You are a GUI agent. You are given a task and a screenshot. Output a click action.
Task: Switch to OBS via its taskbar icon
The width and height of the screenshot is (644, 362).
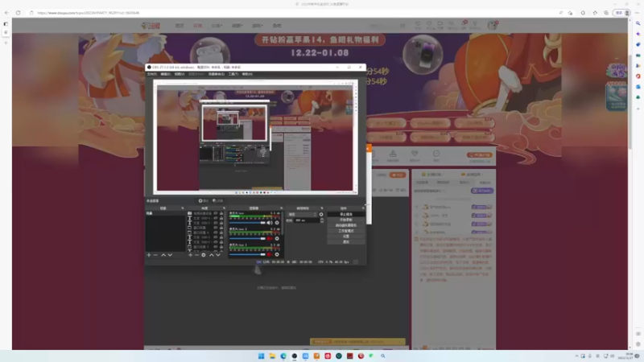coord(295,356)
